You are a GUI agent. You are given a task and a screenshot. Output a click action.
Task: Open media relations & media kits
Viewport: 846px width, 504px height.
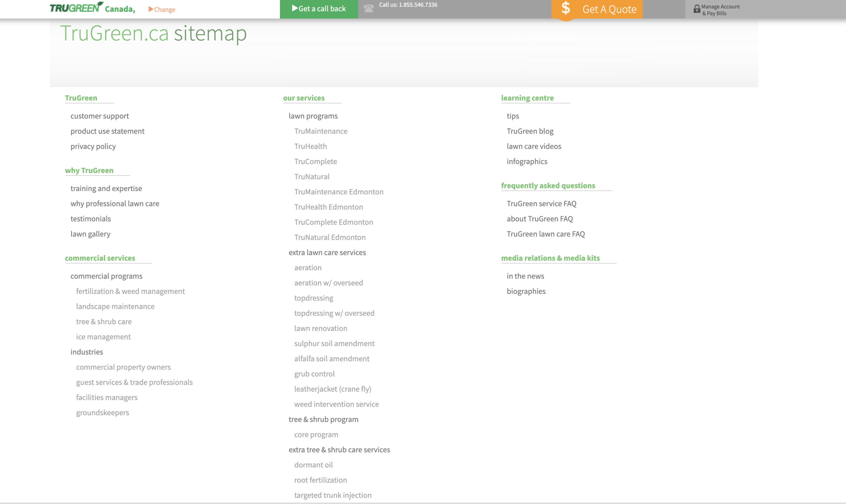pos(551,258)
